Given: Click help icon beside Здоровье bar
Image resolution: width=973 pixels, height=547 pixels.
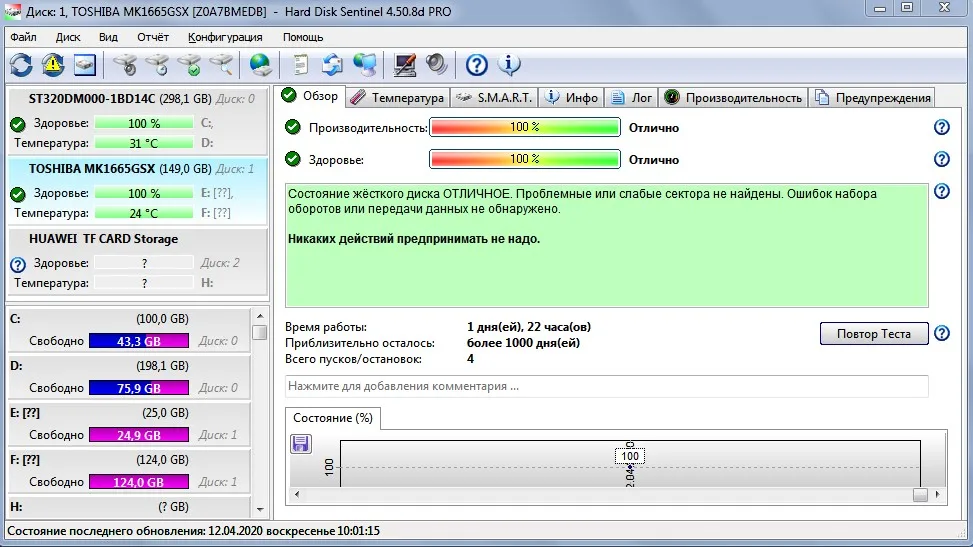Looking at the screenshot, I should point(941,159).
